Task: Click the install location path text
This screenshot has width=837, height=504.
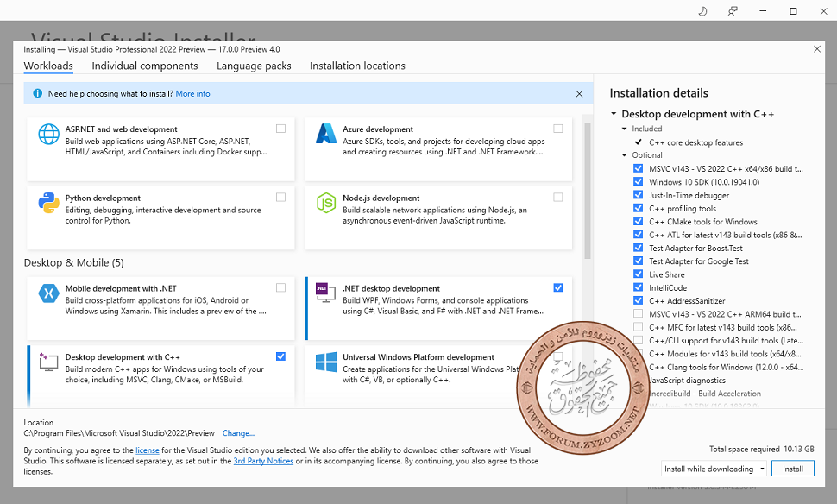Action: [x=119, y=433]
